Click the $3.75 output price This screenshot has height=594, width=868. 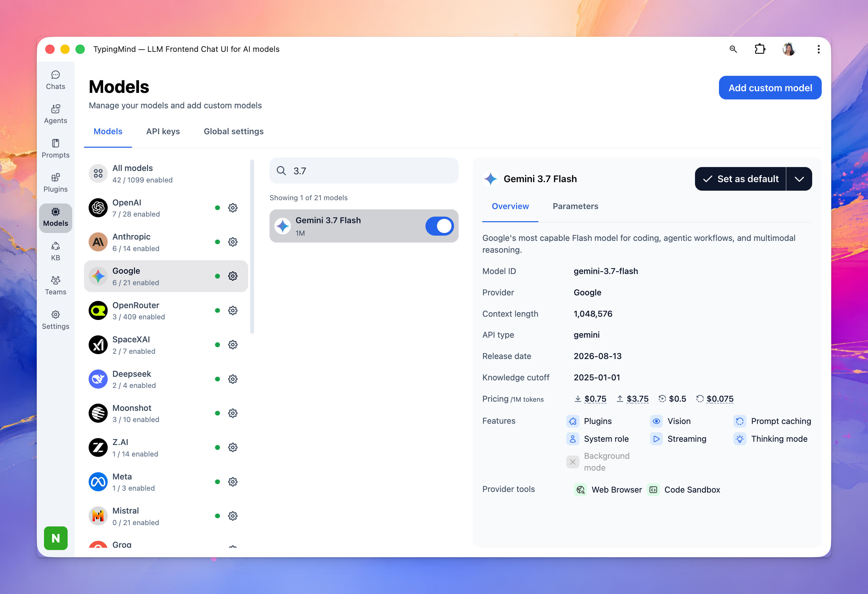tap(638, 399)
